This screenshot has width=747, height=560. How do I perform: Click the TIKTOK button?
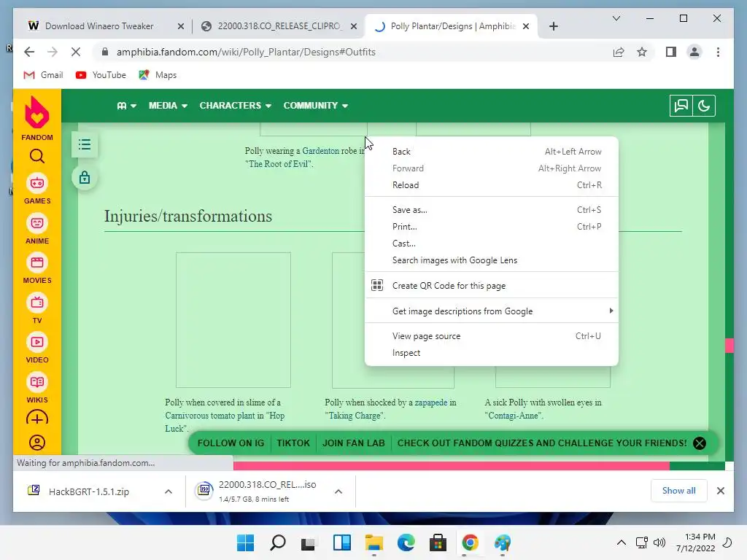click(x=293, y=443)
